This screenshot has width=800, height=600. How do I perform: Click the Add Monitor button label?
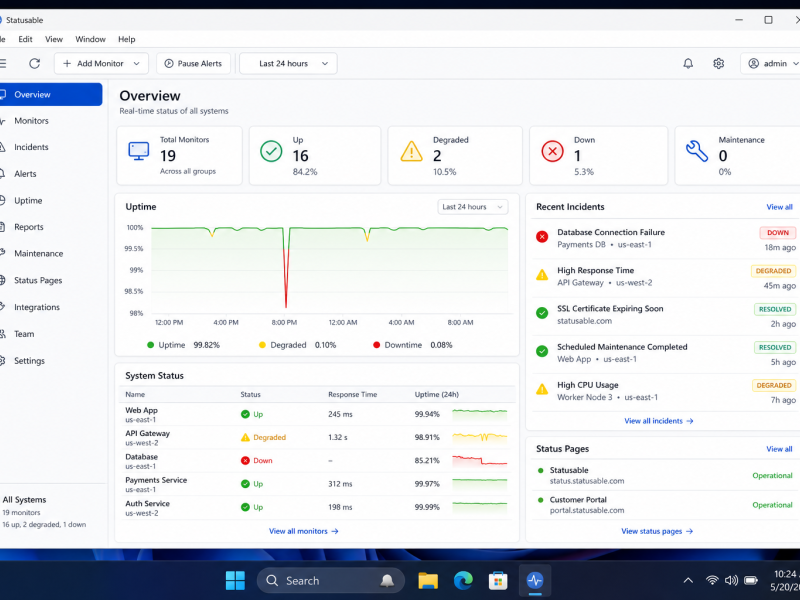(100, 64)
